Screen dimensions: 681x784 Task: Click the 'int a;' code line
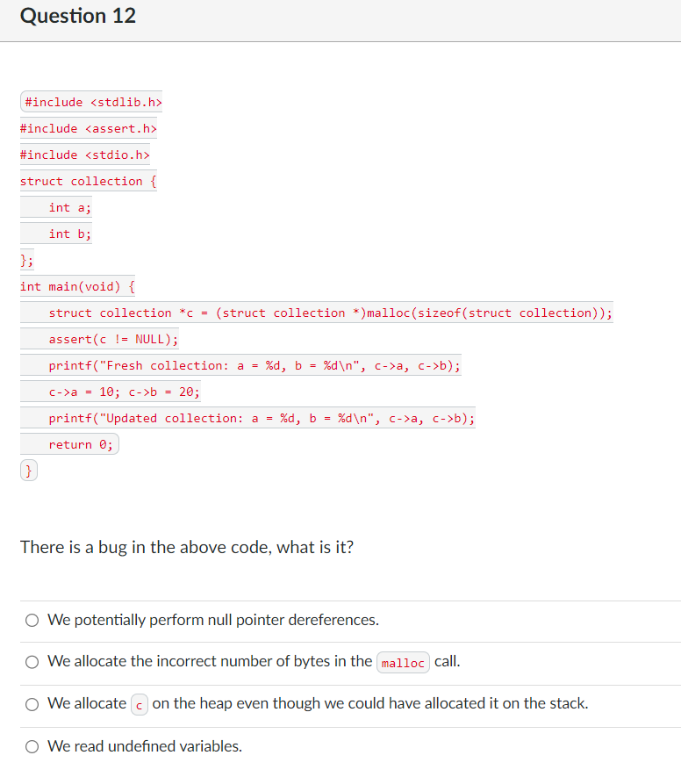[69, 207]
